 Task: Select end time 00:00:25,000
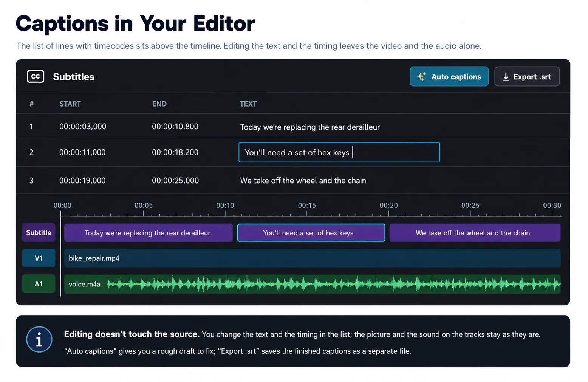[175, 181]
